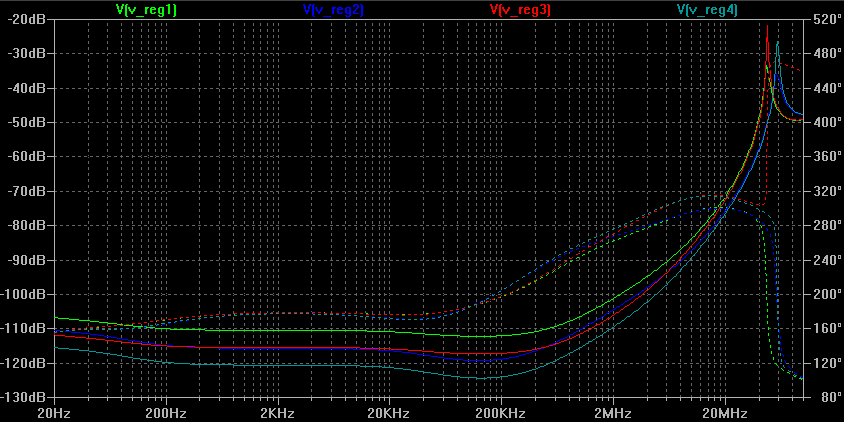
Task: Click the 80° phase axis label
Action: 829,398
